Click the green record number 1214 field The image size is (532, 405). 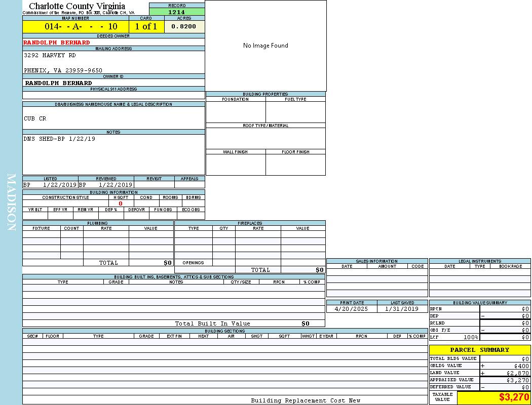click(177, 12)
